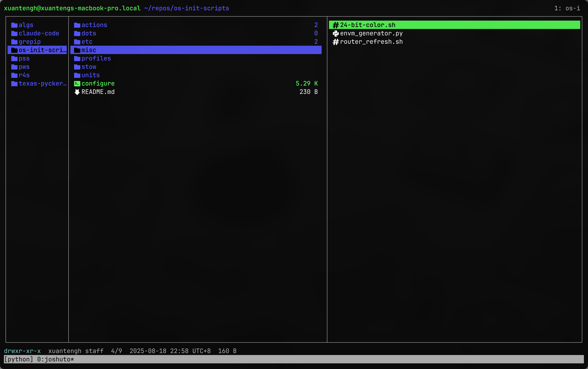Viewport: 588px width, 369px height.
Task: Click the folder icon beside texas-pycker
Action: coord(14,84)
